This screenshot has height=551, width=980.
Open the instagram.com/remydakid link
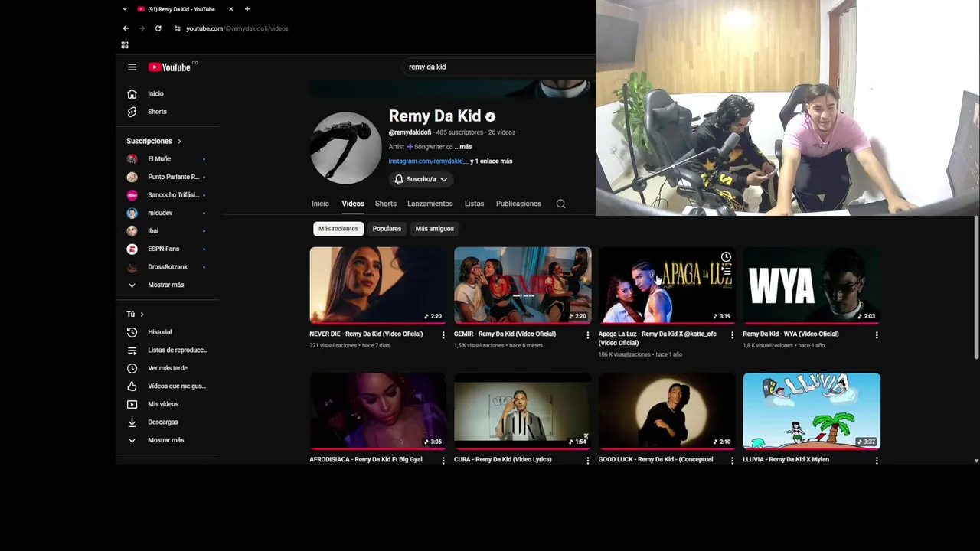[428, 161]
